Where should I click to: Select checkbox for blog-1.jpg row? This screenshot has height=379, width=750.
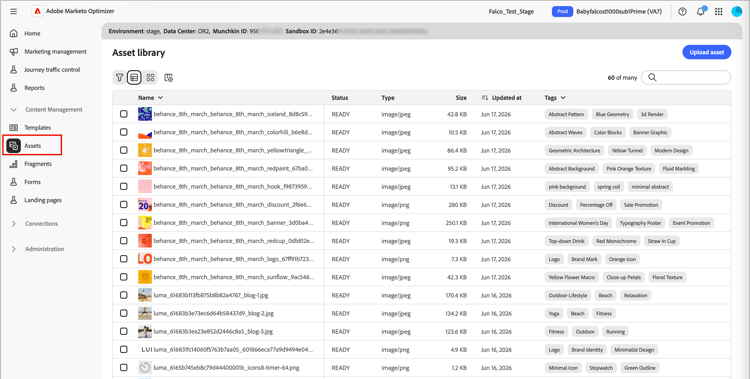[124, 295]
